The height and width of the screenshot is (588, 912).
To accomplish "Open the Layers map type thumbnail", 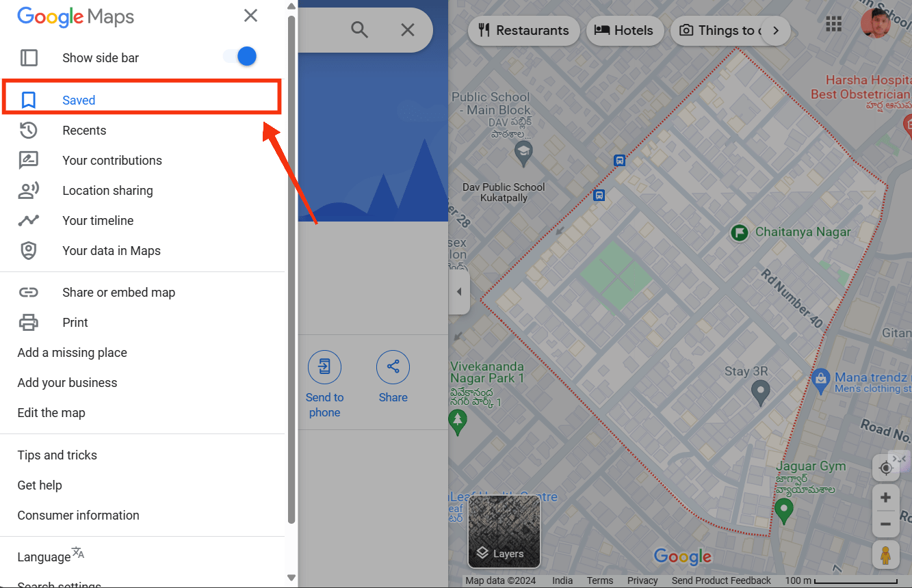I will (504, 532).
